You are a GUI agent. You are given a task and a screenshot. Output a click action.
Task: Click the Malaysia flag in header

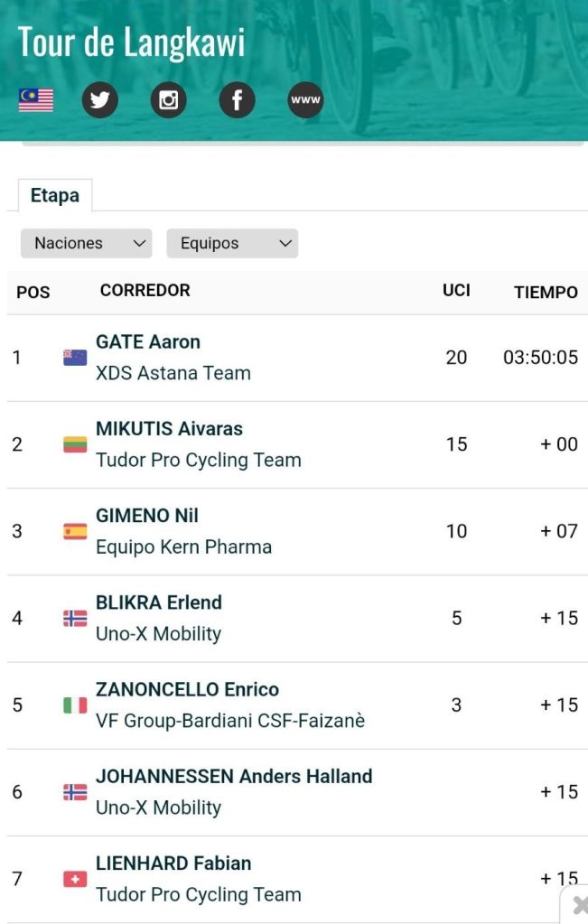coord(36,100)
